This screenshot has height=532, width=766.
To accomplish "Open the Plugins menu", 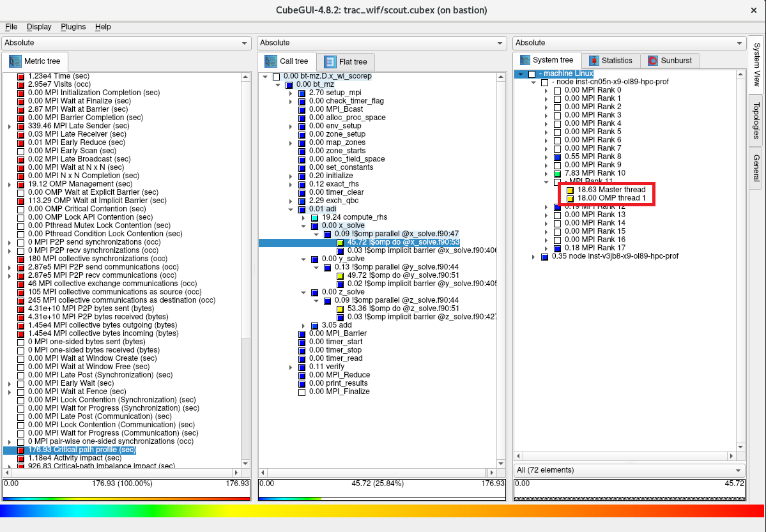I will click(x=73, y=27).
